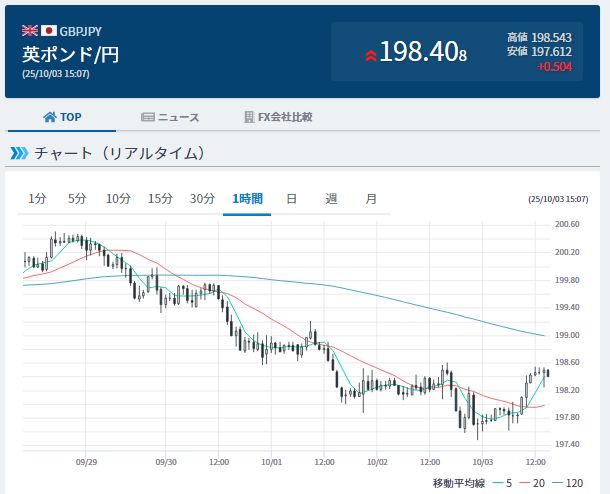This screenshot has width=610, height=494.
Task: Select the 5分 chart interval
Action: pos(77,199)
